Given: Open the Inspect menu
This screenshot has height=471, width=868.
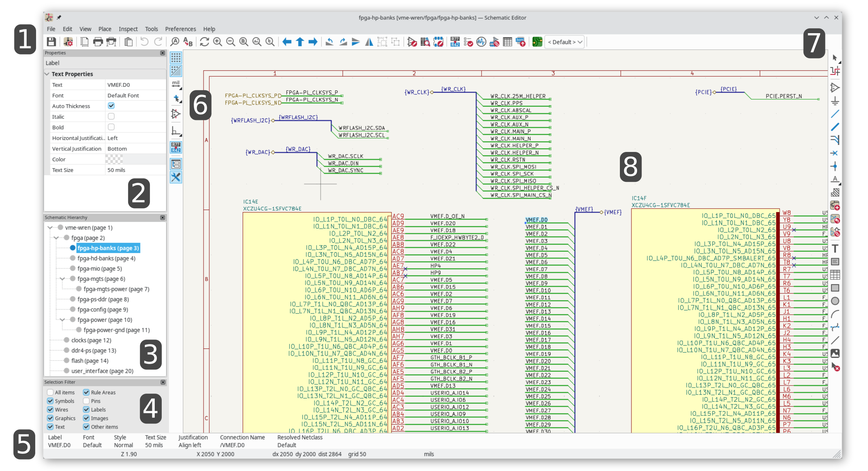Looking at the screenshot, I should pos(128,29).
